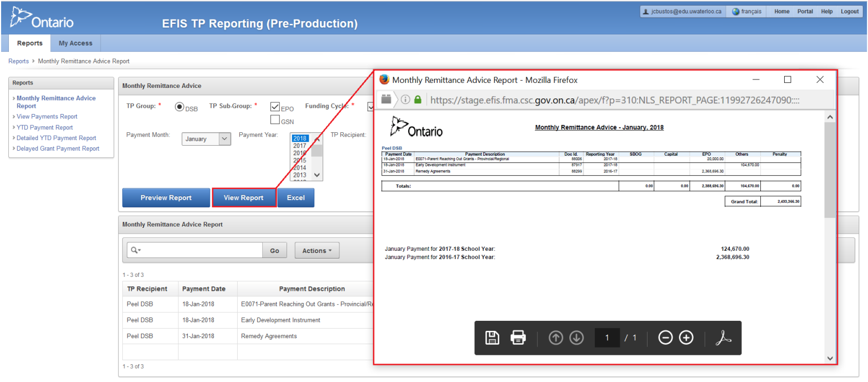
Task: Open the Reports tab
Action: pyautogui.click(x=29, y=43)
